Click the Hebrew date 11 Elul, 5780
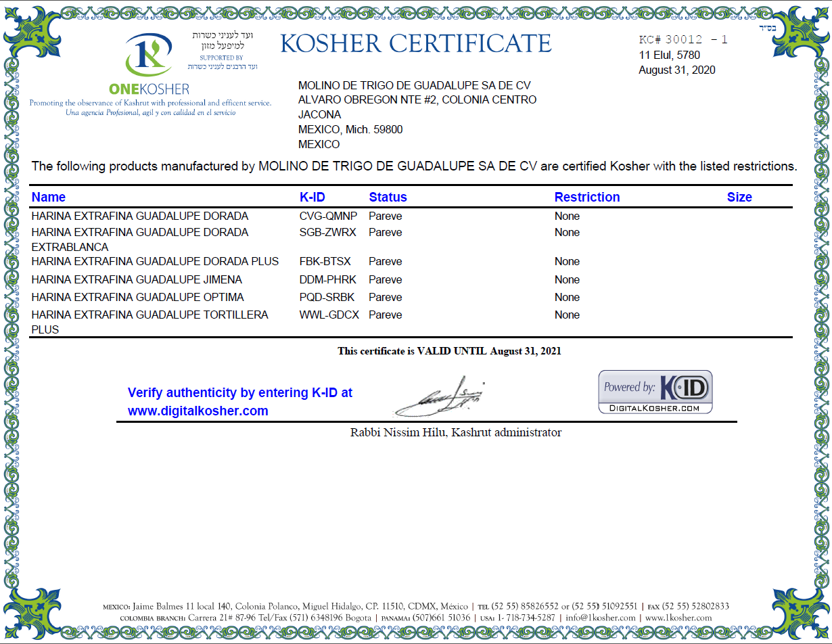This screenshot has height=644, width=832. tap(670, 55)
